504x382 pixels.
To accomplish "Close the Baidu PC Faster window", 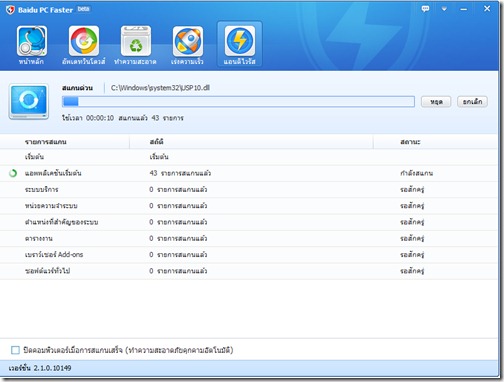I will click(x=487, y=9).
